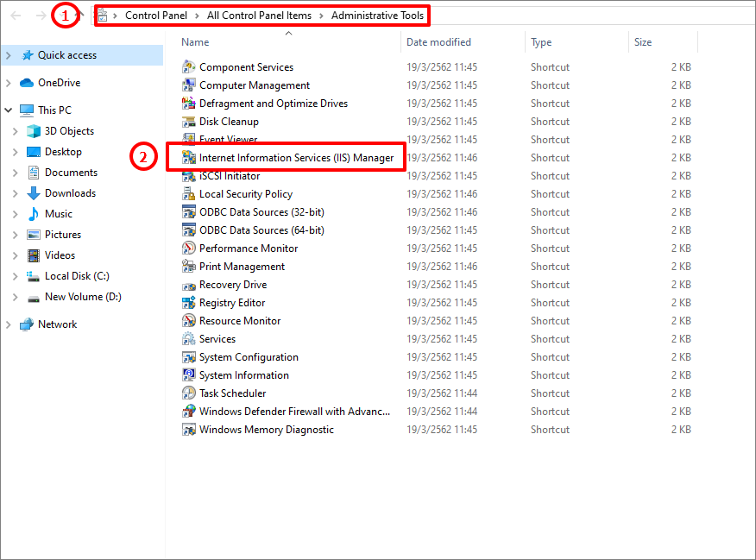Open the Component Services shortcut icon
This screenshot has width=756, height=560.
tap(188, 67)
